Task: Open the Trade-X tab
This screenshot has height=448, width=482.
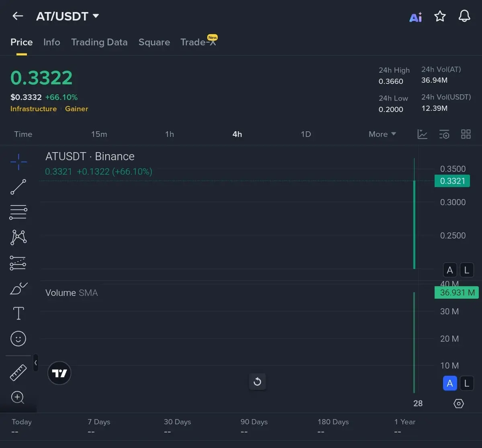Action: [x=198, y=42]
